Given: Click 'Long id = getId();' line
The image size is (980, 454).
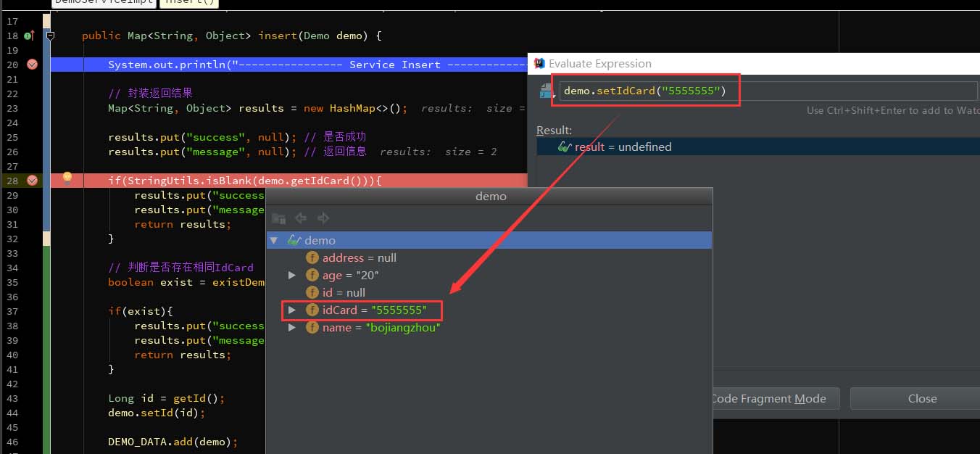Looking at the screenshot, I should [x=167, y=398].
